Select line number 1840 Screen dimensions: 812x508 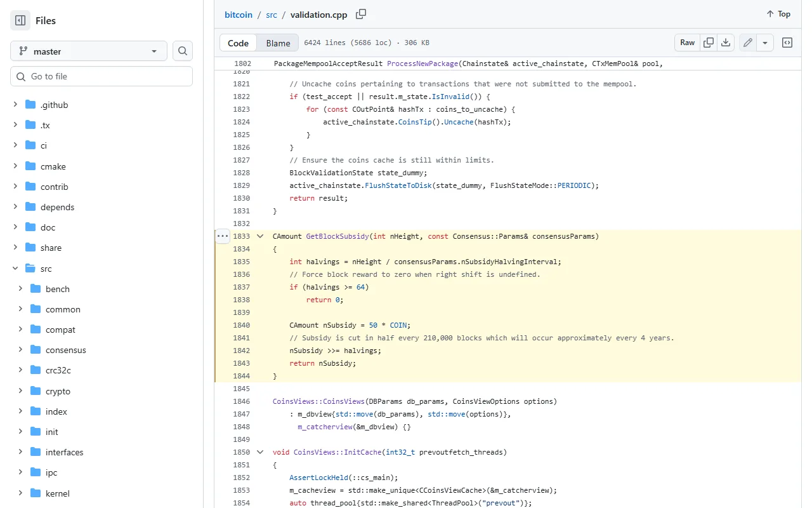point(242,325)
